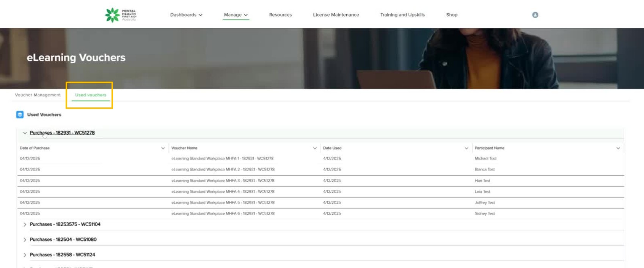
Task: Go to the Resources page
Action: pyautogui.click(x=280, y=15)
